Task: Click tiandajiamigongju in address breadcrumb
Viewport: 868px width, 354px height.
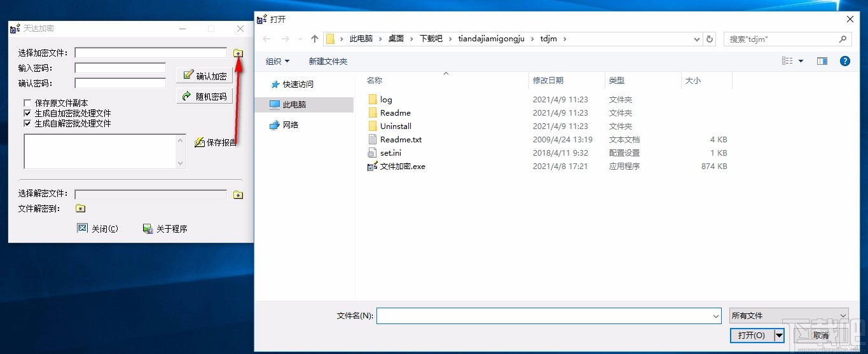Action: [x=492, y=39]
